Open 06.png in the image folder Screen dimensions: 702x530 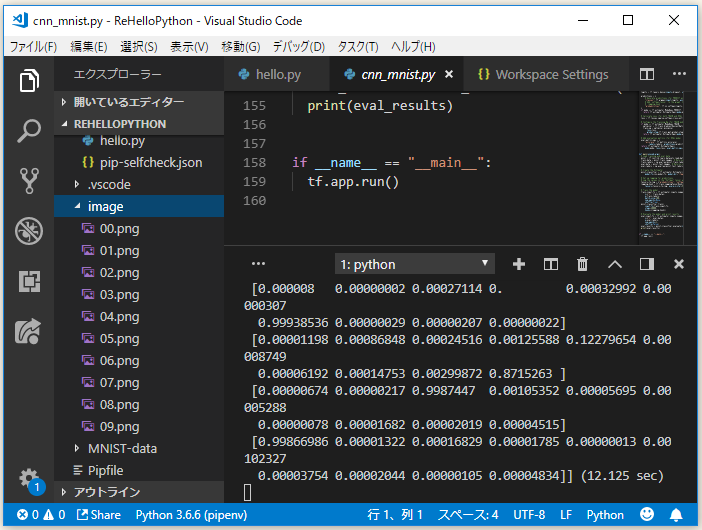coord(139,360)
